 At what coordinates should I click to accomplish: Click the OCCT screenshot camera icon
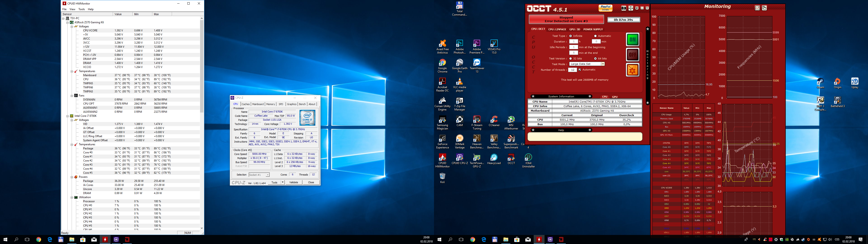pos(624,8)
